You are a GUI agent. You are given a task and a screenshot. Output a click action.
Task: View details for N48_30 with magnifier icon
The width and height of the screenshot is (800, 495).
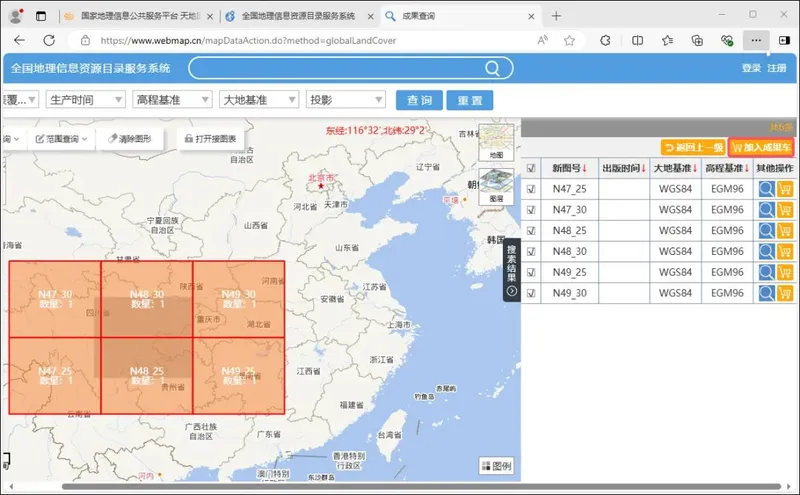click(766, 252)
